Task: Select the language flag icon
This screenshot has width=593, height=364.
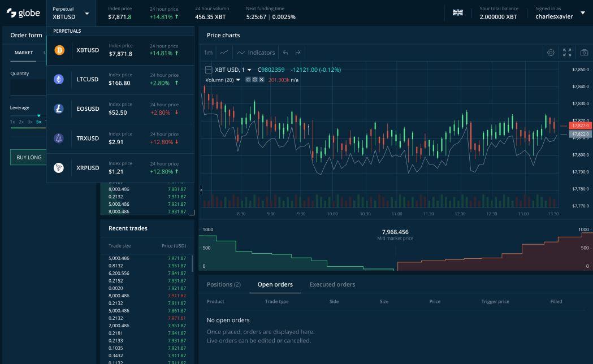Action: pyautogui.click(x=458, y=12)
